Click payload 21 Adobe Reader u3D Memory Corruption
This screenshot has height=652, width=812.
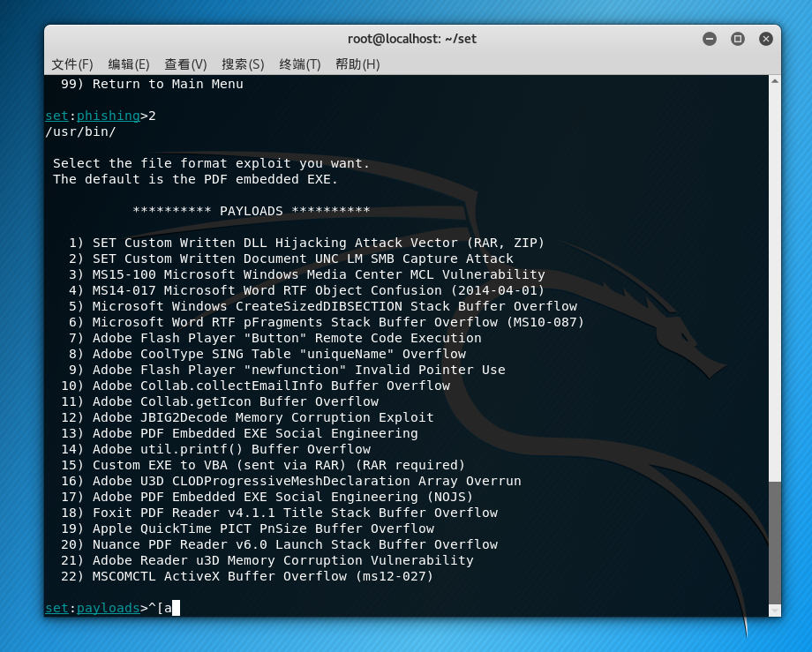tap(267, 560)
